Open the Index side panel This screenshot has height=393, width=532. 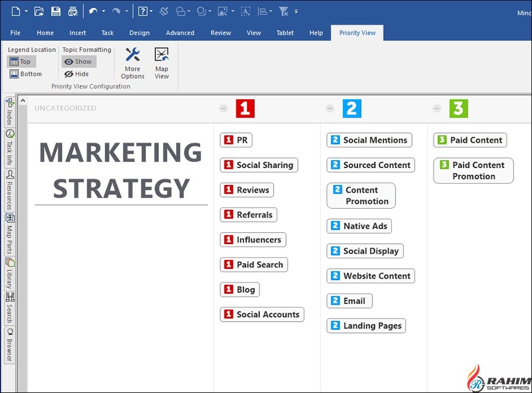10,111
